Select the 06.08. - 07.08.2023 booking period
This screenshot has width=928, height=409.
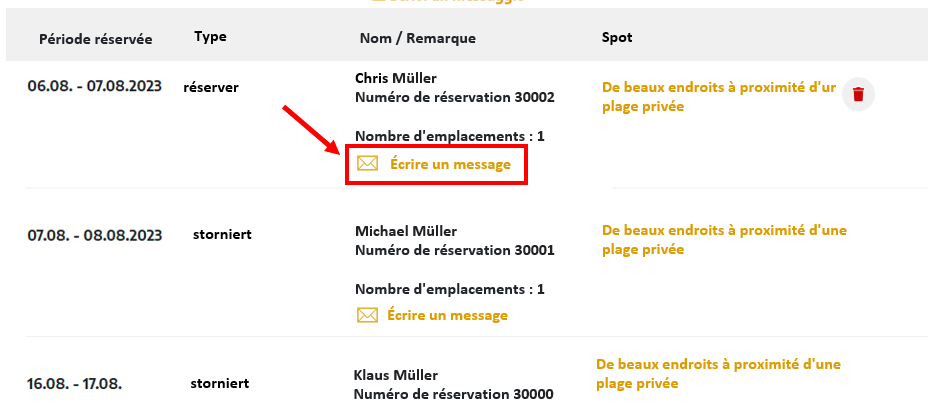(x=95, y=86)
